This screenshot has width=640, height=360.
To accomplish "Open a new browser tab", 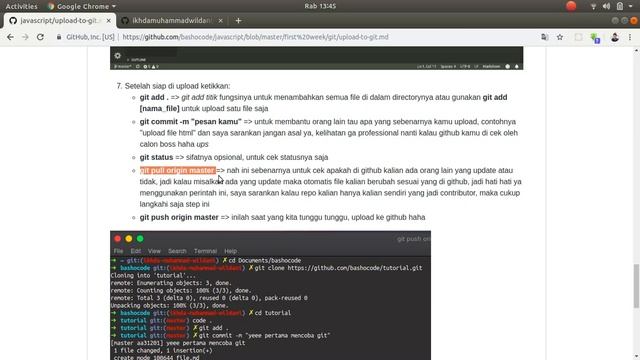I will tap(238, 20).
